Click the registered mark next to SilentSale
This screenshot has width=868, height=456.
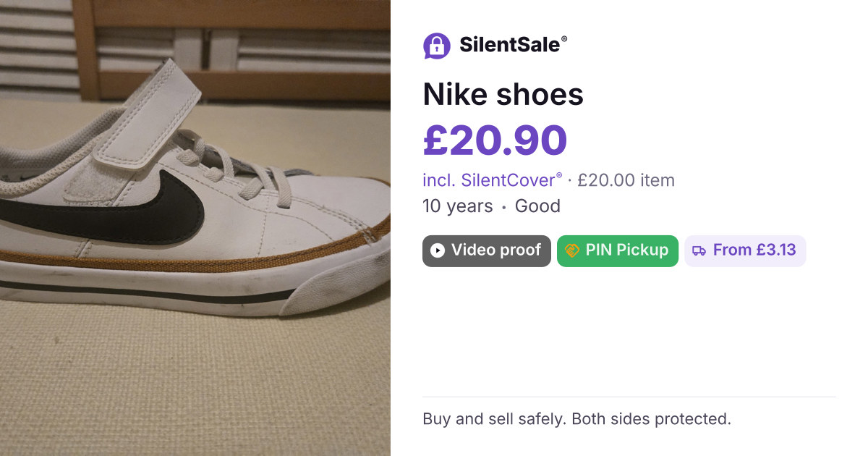pyautogui.click(x=564, y=39)
